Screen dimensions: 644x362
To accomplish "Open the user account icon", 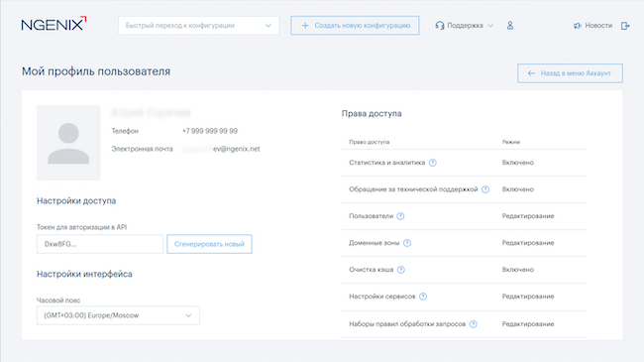I will (510, 26).
